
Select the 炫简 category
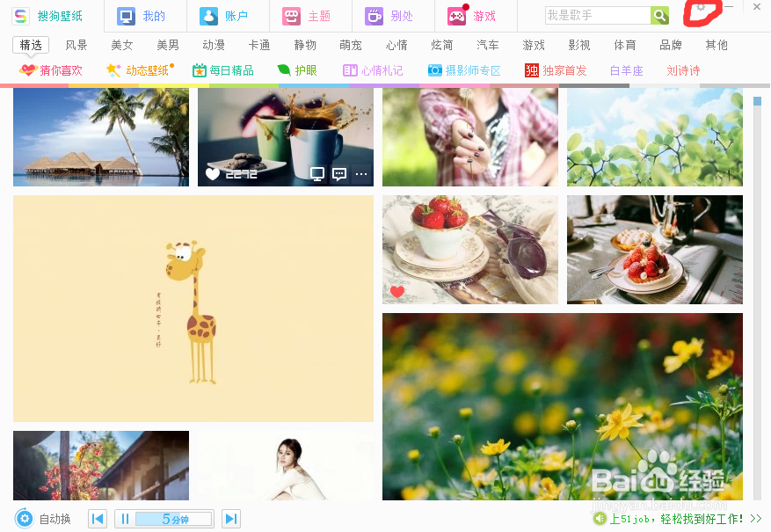pos(441,45)
